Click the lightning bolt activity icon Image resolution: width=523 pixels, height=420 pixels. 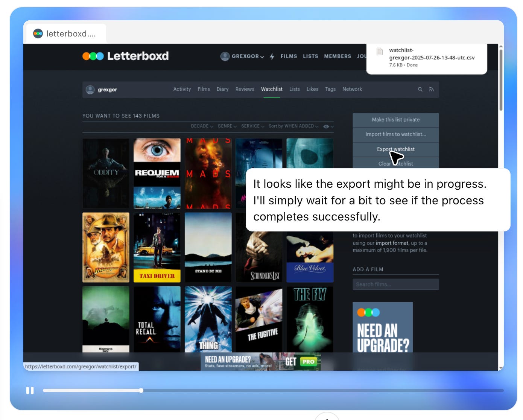[x=272, y=56]
